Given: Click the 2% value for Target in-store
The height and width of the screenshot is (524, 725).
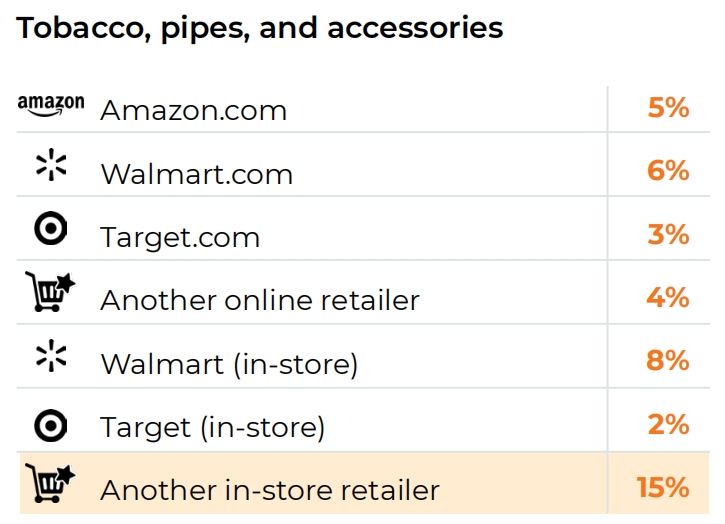Looking at the screenshot, I should 669,424.
